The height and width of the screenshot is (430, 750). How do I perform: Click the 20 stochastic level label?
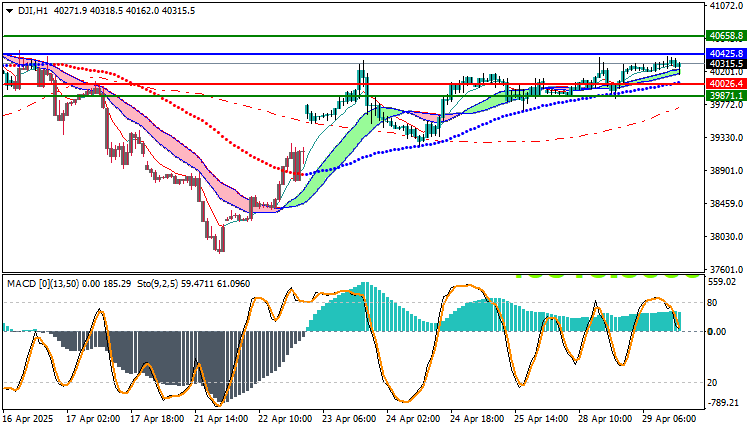pyautogui.click(x=712, y=383)
